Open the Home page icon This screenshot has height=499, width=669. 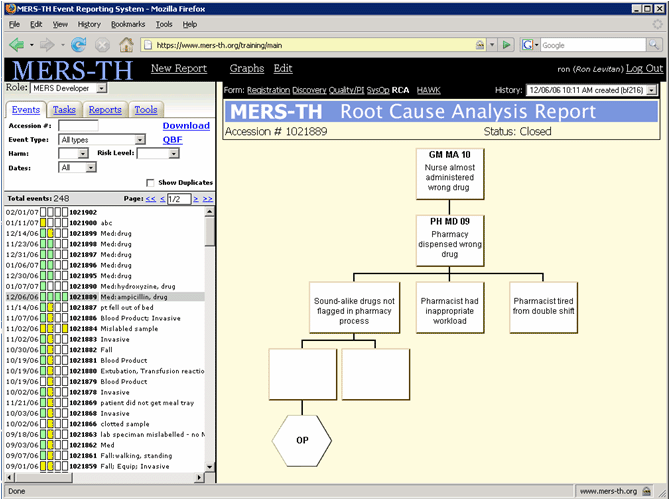[x=126, y=44]
